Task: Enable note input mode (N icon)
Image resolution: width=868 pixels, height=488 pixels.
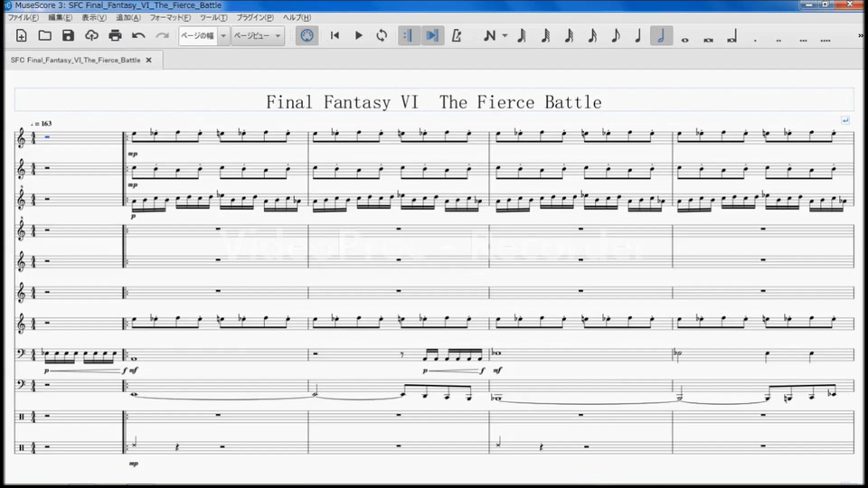Action: click(489, 36)
